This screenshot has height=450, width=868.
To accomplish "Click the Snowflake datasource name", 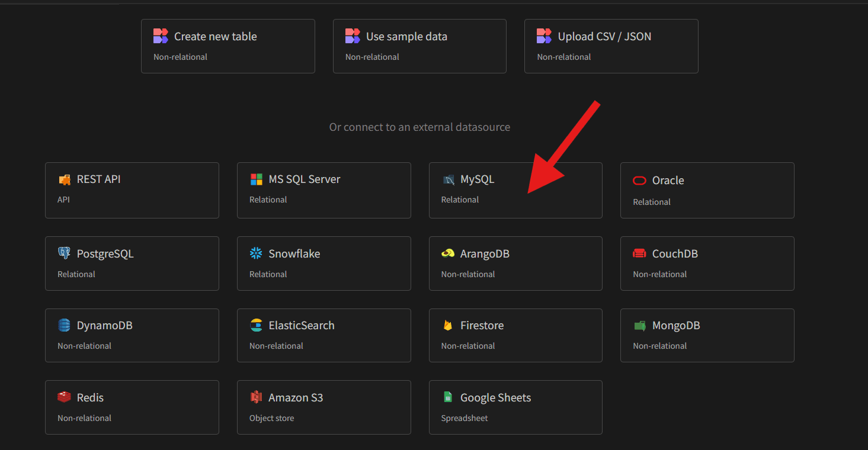I will tap(294, 254).
